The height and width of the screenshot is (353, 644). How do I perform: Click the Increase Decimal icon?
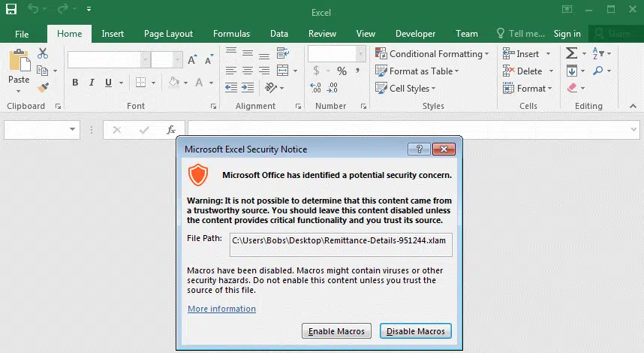(315, 87)
